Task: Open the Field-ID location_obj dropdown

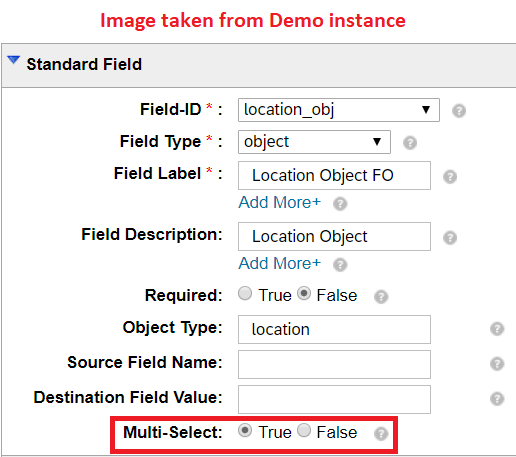Action: pos(339,110)
